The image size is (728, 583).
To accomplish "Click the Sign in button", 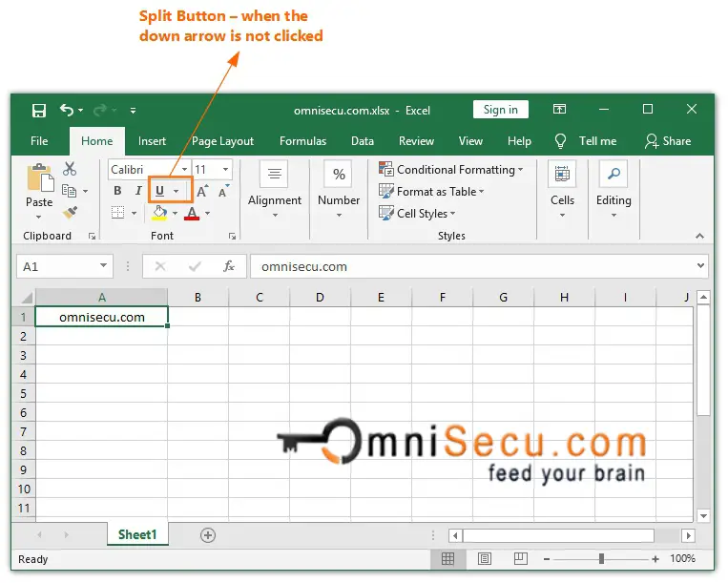I will 501,110.
